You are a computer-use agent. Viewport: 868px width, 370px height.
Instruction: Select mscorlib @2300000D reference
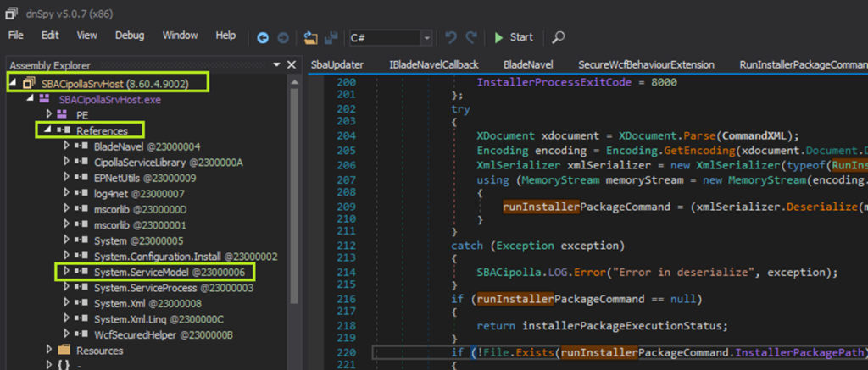[x=141, y=210]
